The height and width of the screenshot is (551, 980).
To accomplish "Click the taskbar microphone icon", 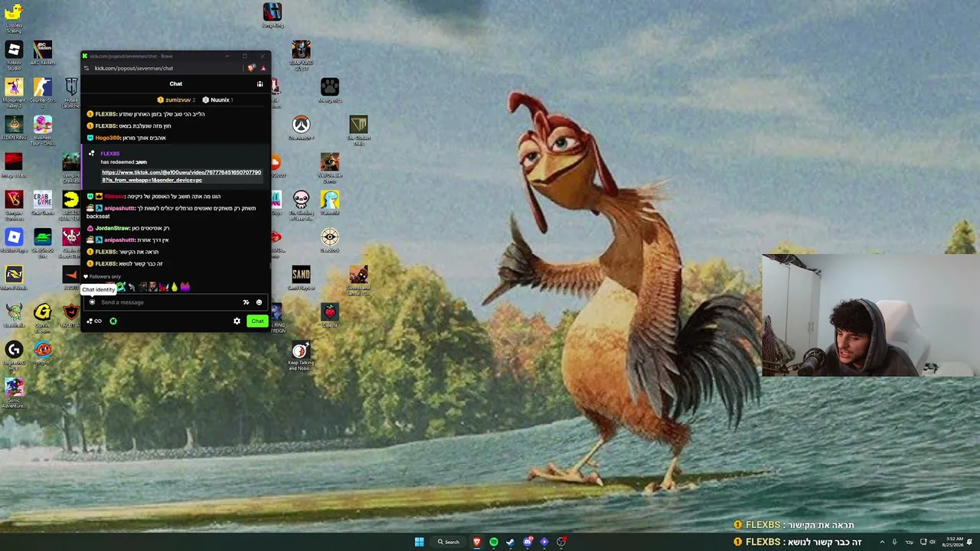I will coord(895,542).
